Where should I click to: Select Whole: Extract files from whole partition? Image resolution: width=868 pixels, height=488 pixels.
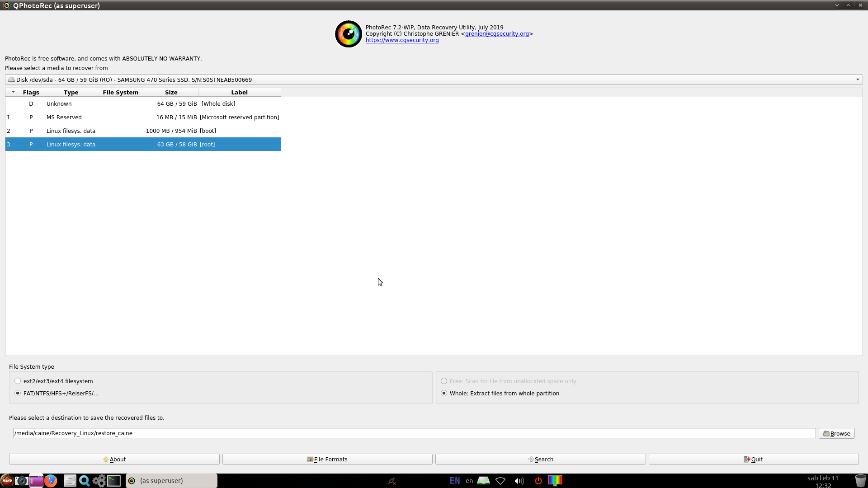(x=444, y=393)
